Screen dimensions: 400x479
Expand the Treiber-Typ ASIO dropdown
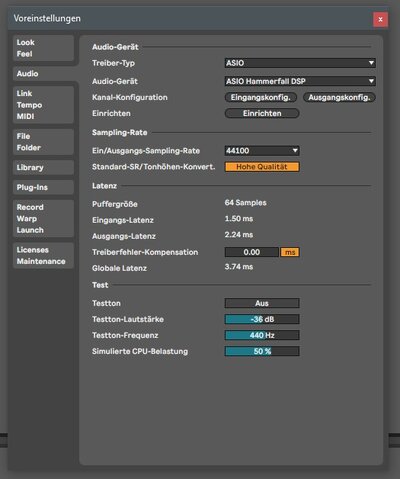(300, 63)
